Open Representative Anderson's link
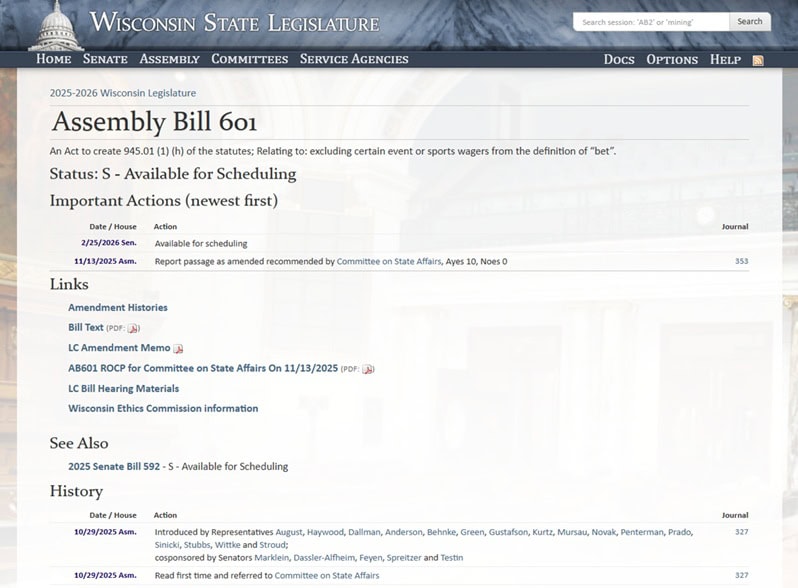This screenshot has width=798, height=588. pyautogui.click(x=404, y=532)
